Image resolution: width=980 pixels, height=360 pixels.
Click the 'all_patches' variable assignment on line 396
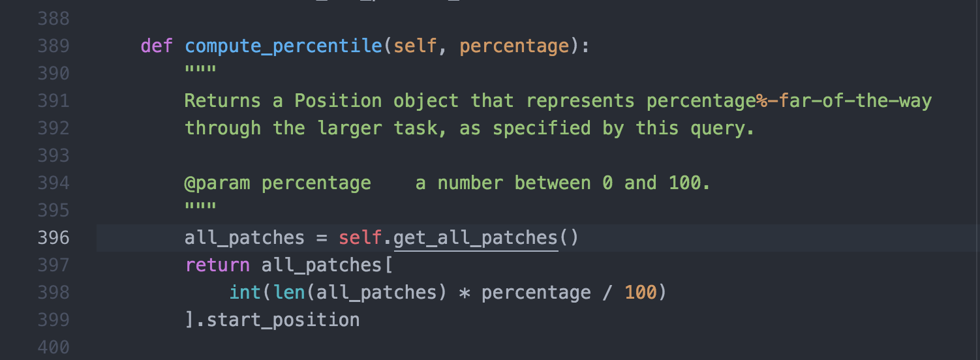(245, 238)
